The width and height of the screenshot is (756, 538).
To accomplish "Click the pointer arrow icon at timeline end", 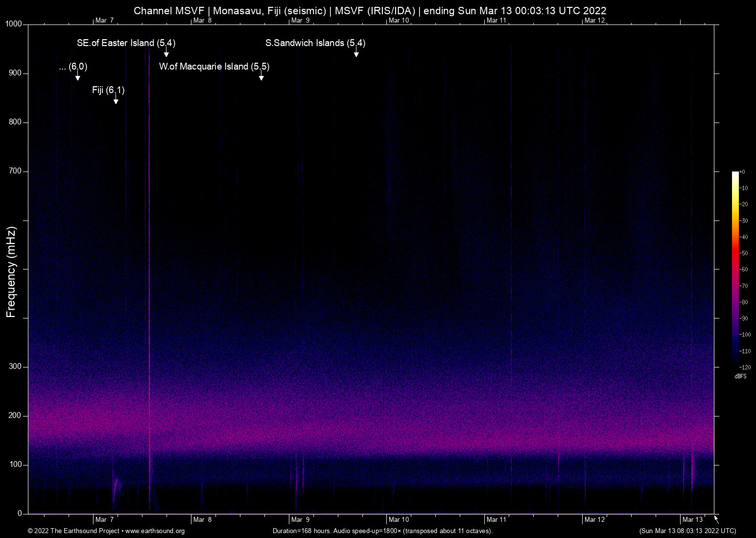I will [716, 519].
